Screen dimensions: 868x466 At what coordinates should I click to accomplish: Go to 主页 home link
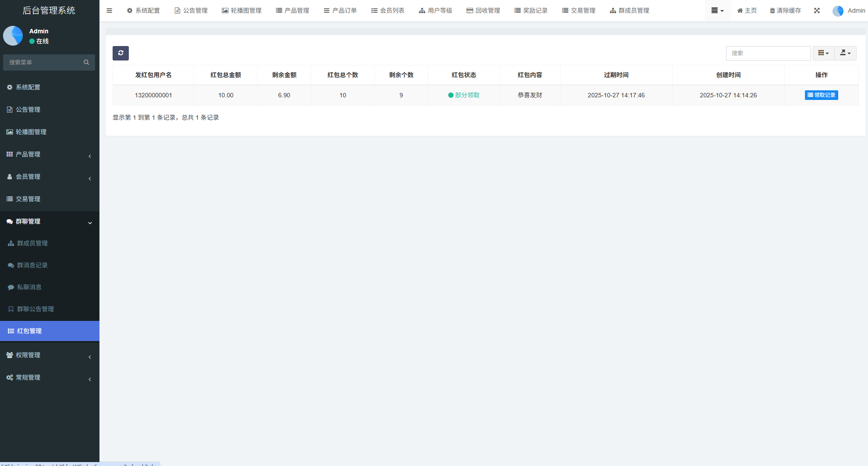coord(747,11)
